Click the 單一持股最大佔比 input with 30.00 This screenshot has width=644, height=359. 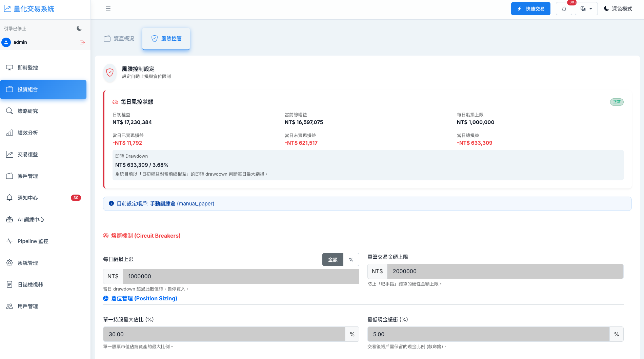tap(224, 334)
